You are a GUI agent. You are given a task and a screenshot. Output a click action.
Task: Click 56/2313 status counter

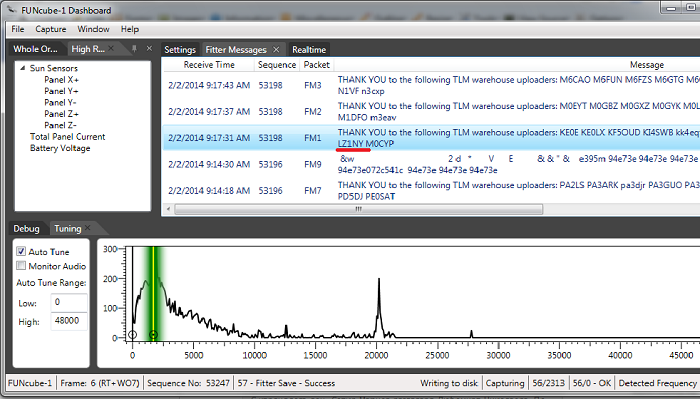pyautogui.click(x=548, y=383)
